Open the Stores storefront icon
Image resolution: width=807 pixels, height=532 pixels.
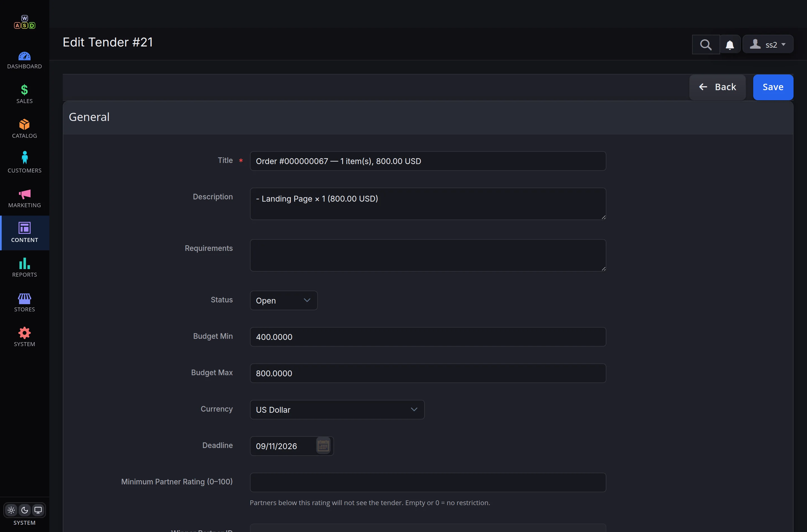pos(24,298)
